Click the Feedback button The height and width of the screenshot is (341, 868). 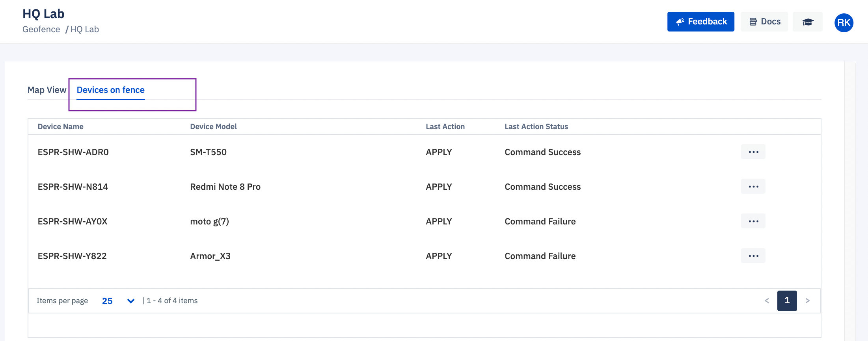[701, 22]
